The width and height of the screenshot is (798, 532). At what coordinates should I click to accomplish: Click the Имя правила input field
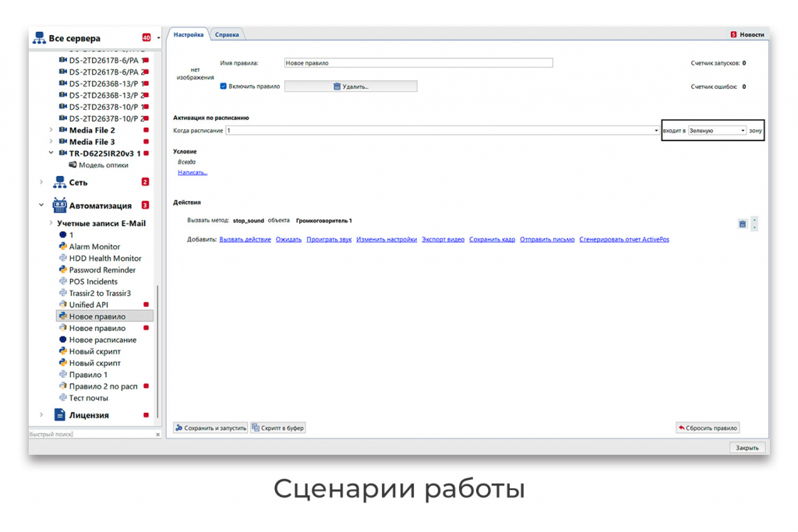point(418,63)
